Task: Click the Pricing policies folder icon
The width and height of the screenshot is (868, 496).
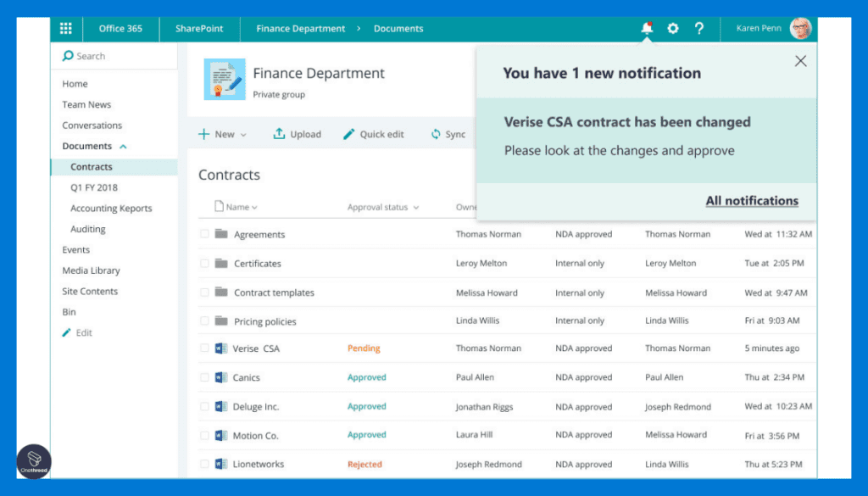Action: pos(221,320)
